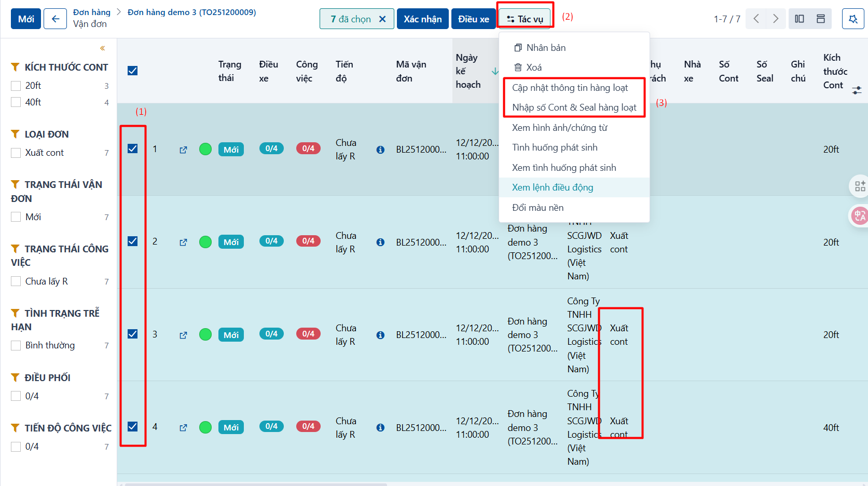Click pager text 1-7 / 7
This screenshot has height=486, width=868.
tap(727, 19)
